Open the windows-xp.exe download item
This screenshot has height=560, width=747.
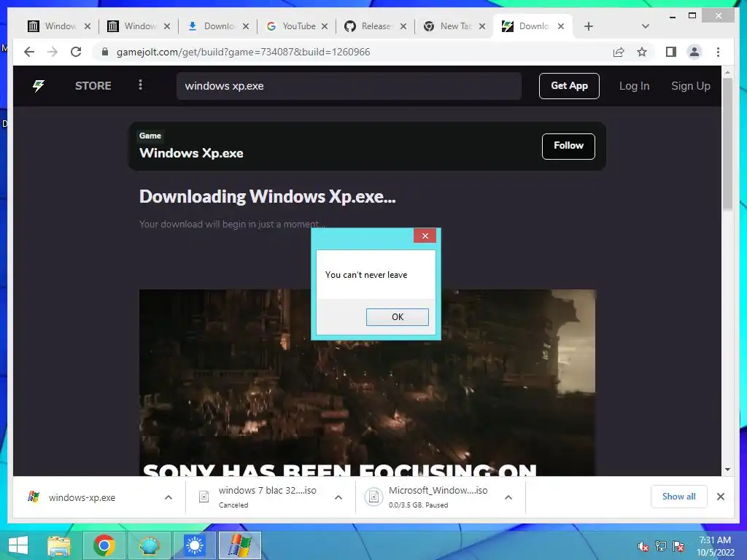tap(82, 497)
